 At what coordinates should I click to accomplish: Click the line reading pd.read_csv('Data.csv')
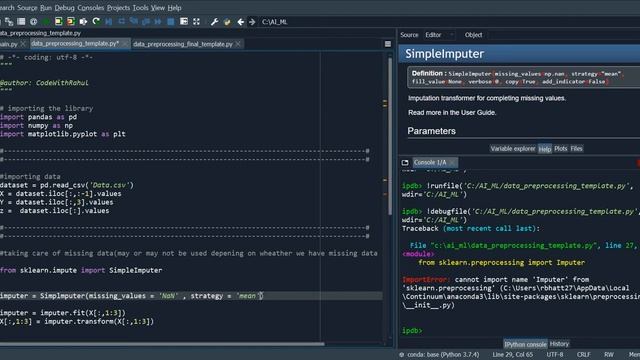click(x=67, y=185)
